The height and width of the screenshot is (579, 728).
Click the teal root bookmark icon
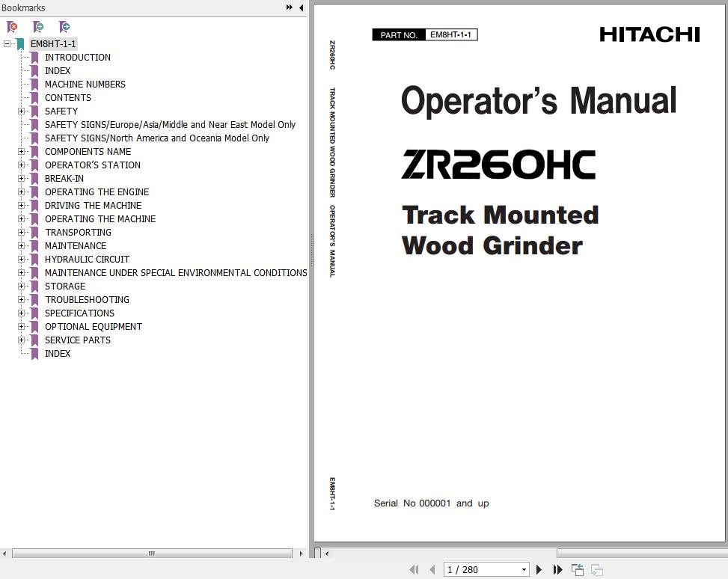[x=20, y=44]
